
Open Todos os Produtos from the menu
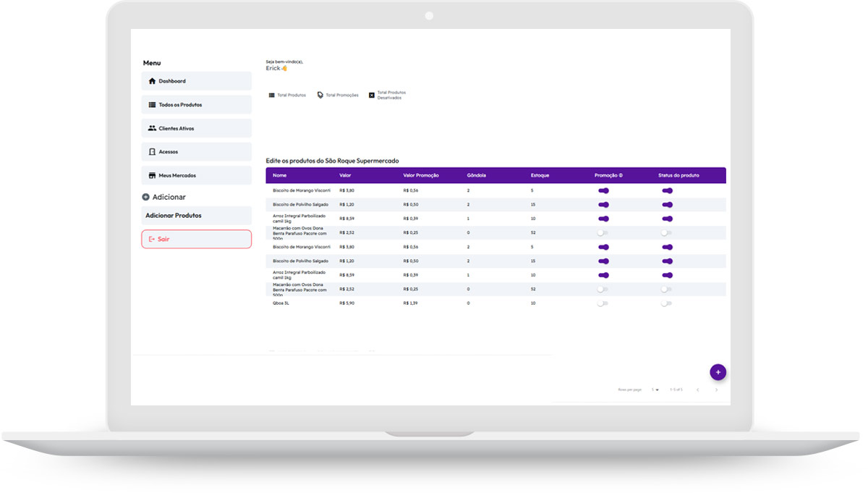click(197, 105)
